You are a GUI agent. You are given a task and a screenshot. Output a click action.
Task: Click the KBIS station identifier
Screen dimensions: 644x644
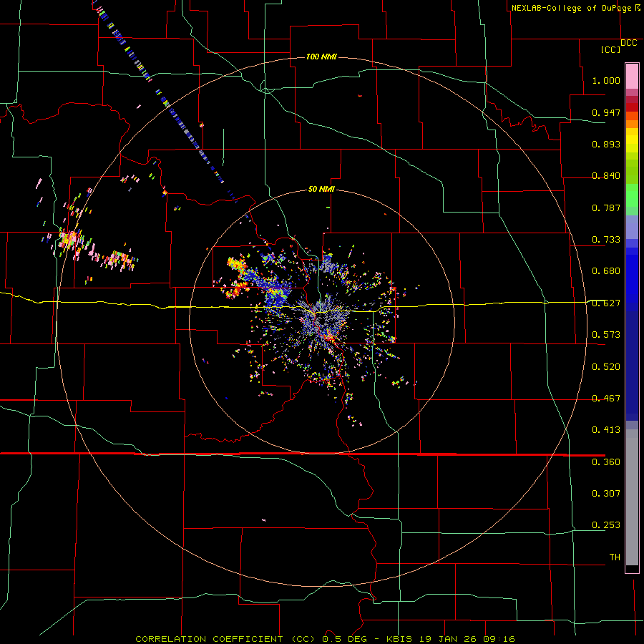coord(401,639)
